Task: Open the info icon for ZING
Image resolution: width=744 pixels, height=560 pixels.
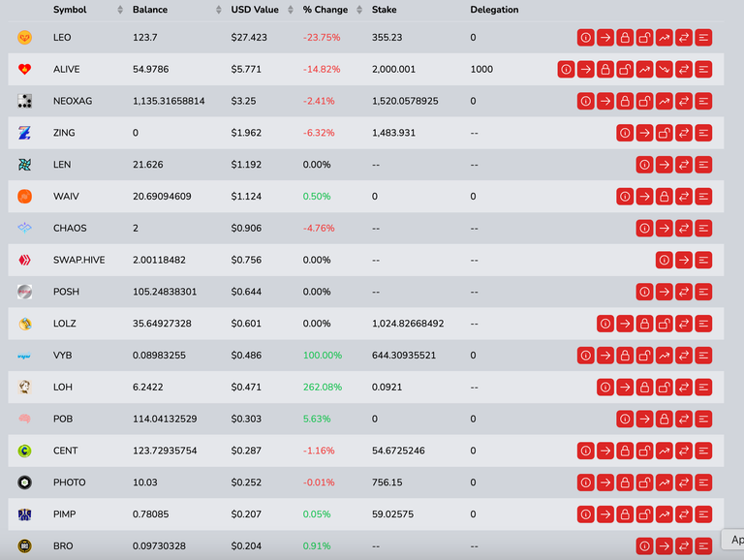Action: (x=625, y=133)
